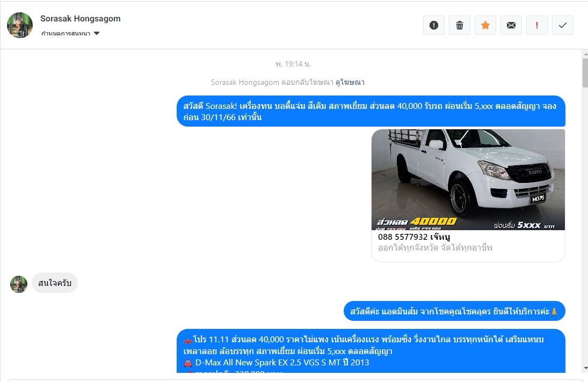Click the vertical scrollbar thumb
The width and height of the screenshot is (588, 382).
coord(585,72)
